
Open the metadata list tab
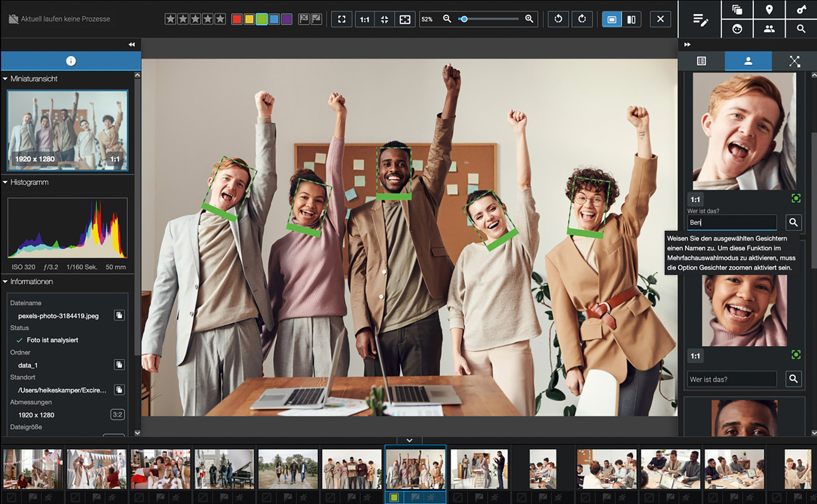701,61
